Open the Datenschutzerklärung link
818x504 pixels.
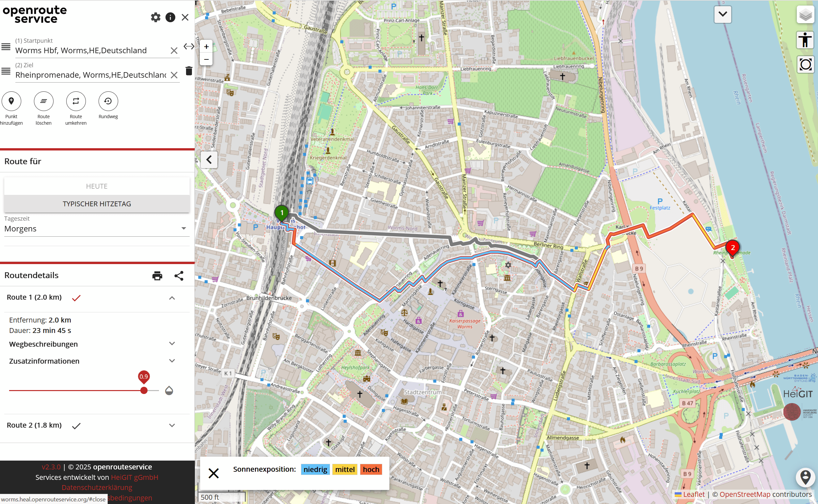click(x=97, y=487)
